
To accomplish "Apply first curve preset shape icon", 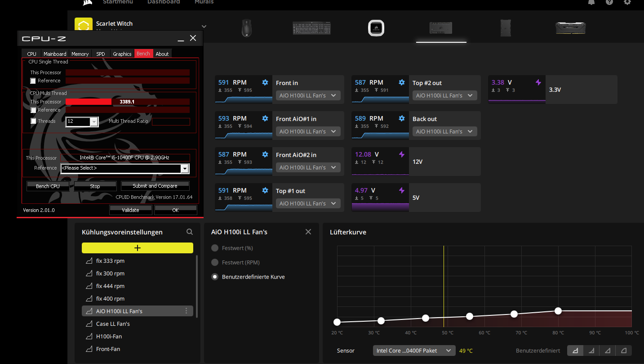I will [575, 351].
